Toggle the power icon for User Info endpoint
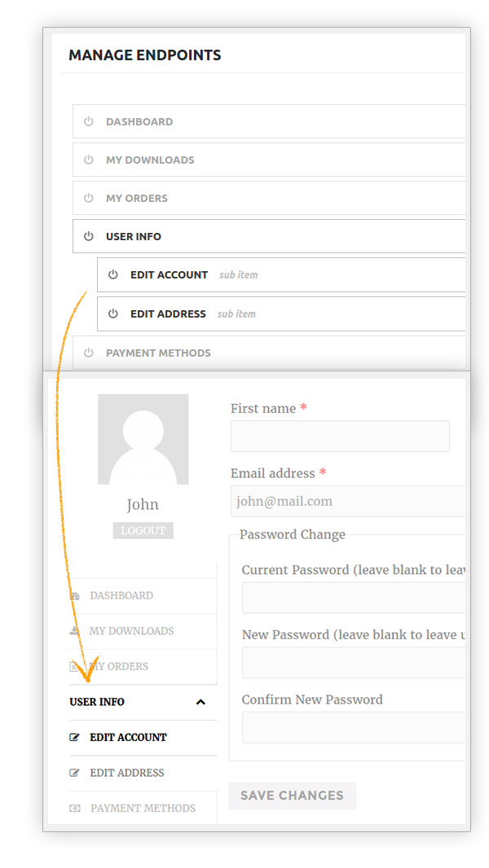Viewport: 489px width, 868px height. (x=89, y=236)
